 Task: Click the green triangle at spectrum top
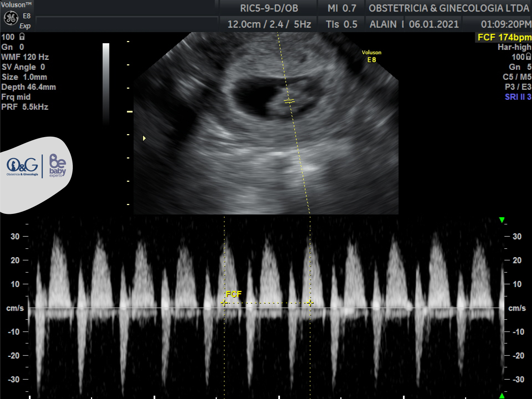[x=502, y=220]
